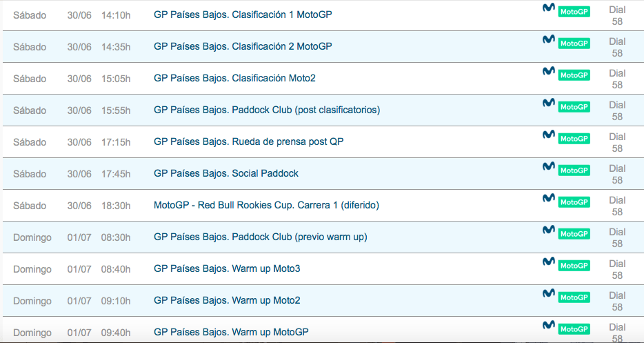Viewport: 644px width, 343px height.
Task: Open Paddock Club (post clasificatorios) entry
Action: tap(267, 110)
